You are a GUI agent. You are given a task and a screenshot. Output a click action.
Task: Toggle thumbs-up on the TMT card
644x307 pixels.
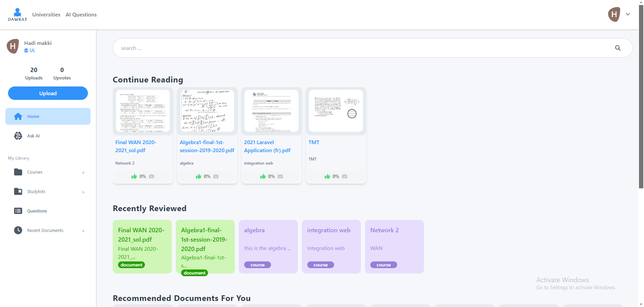(327, 176)
